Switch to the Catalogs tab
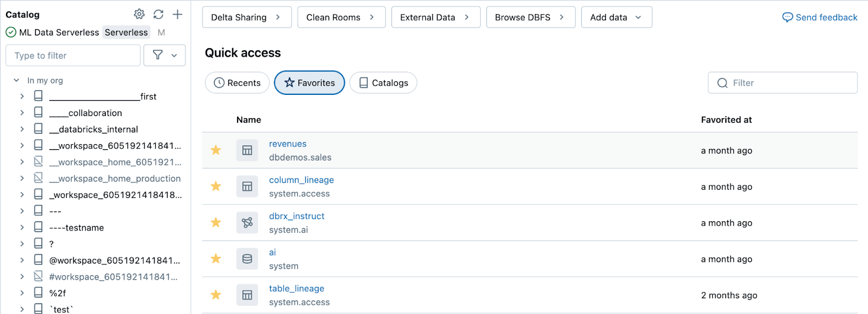868x314 pixels. 383,83
